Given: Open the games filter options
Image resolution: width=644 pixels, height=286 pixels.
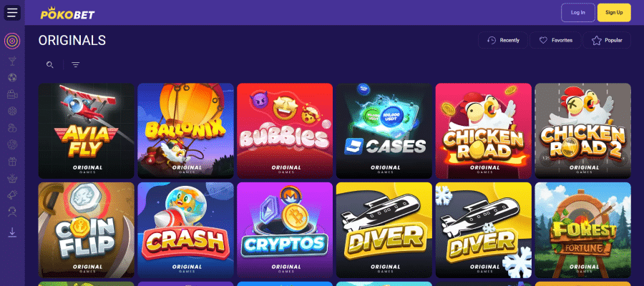Looking at the screenshot, I should tap(76, 65).
